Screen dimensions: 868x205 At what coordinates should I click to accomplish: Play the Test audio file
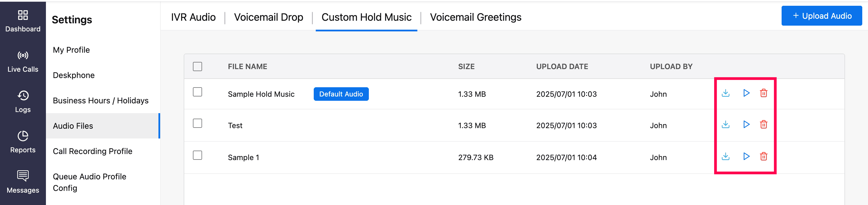tap(746, 125)
